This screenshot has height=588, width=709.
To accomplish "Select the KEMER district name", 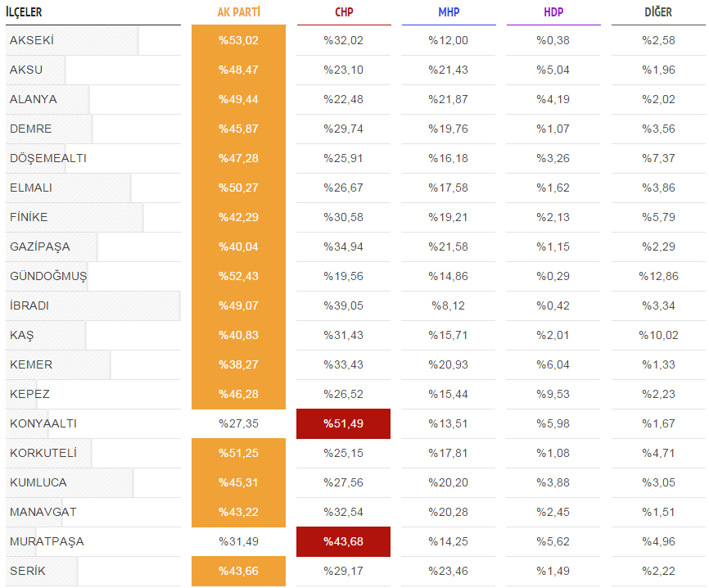I will (x=31, y=364).
